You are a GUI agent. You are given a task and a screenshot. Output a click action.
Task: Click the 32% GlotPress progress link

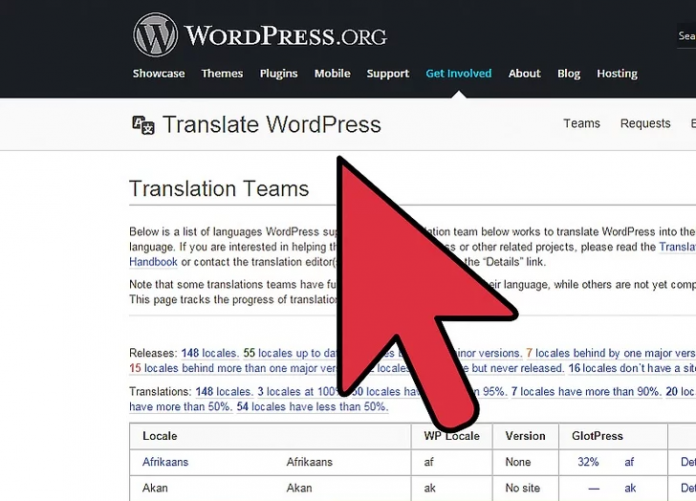588,462
